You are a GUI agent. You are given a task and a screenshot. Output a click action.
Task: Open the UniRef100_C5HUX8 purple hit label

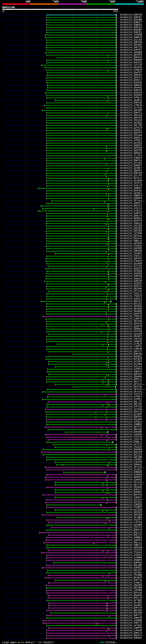pos(131,316)
